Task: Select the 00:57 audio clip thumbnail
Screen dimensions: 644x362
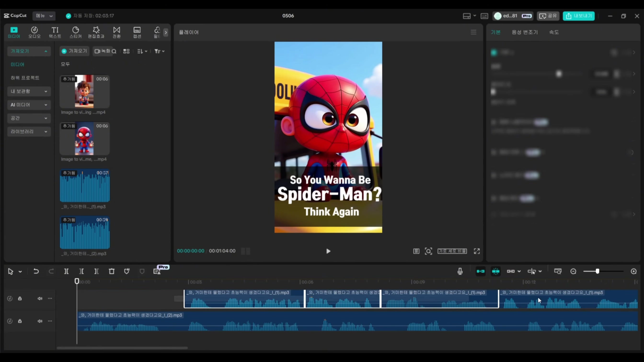Action: coord(85,186)
